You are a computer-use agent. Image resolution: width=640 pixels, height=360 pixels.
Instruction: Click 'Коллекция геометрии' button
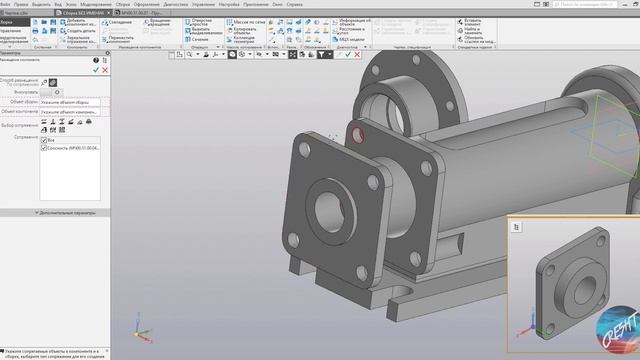pyautogui.click(x=241, y=40)
